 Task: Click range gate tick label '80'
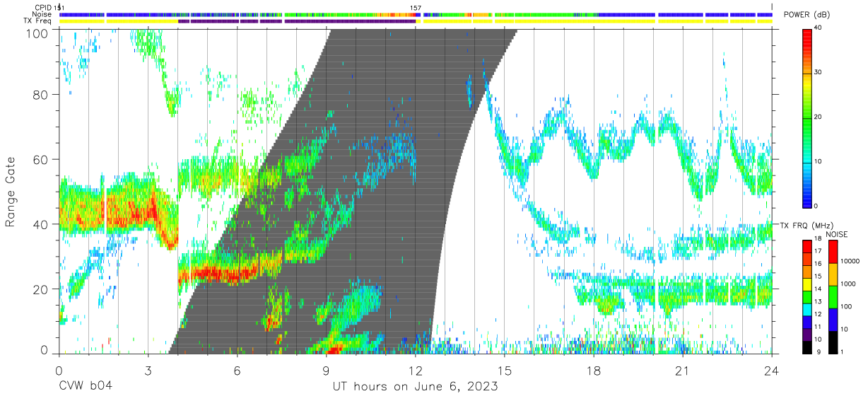point(41,94)
